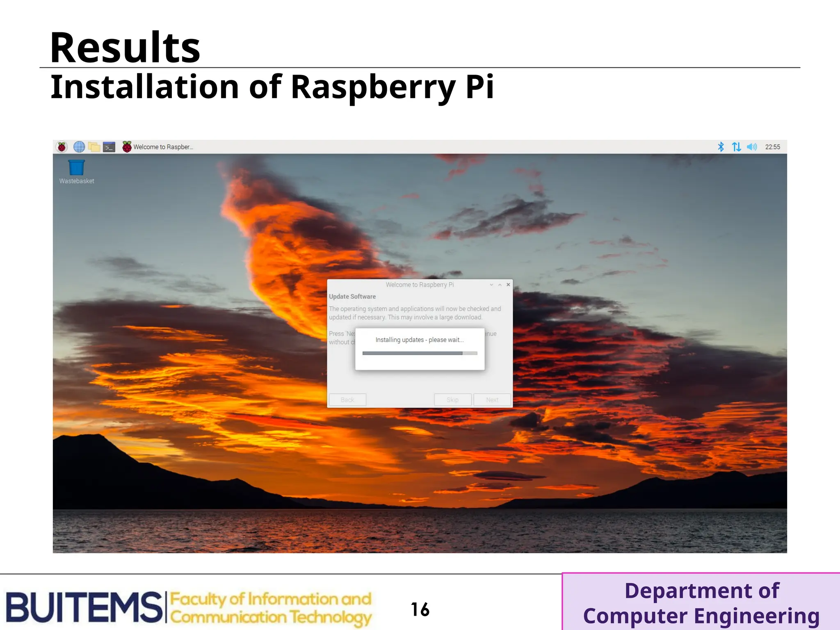This screenshot has height=630, width=840.
Task: Open the Raspberry Pi main menu
Action: coord(62,147)
